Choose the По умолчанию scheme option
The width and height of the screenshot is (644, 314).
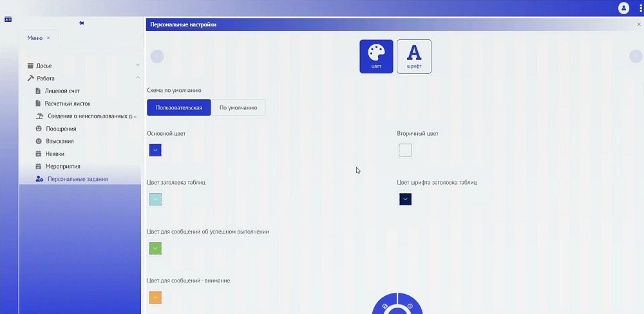(238, 107)
